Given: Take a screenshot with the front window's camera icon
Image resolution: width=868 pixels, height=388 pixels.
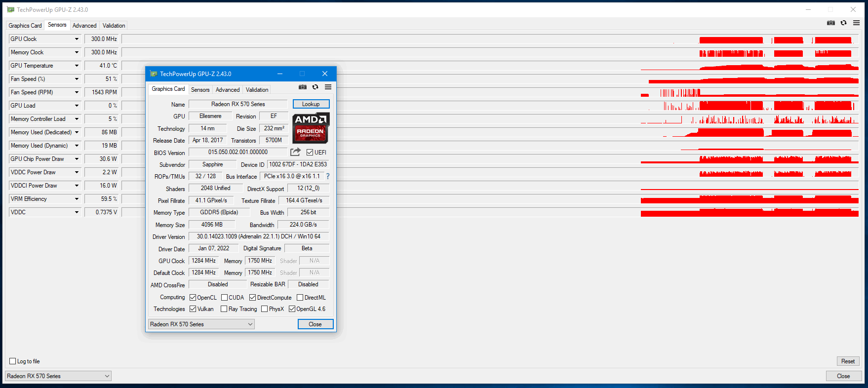Looking at the screenshot, I should click(303, 87).
